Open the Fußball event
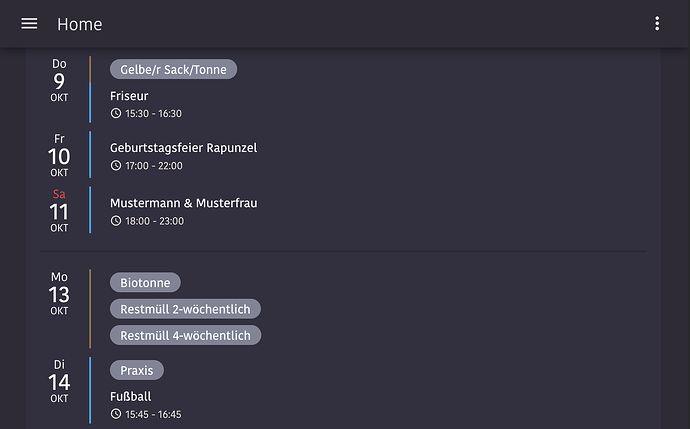Image resolution: width=690 pixels, height=429 pixels. 131,396
